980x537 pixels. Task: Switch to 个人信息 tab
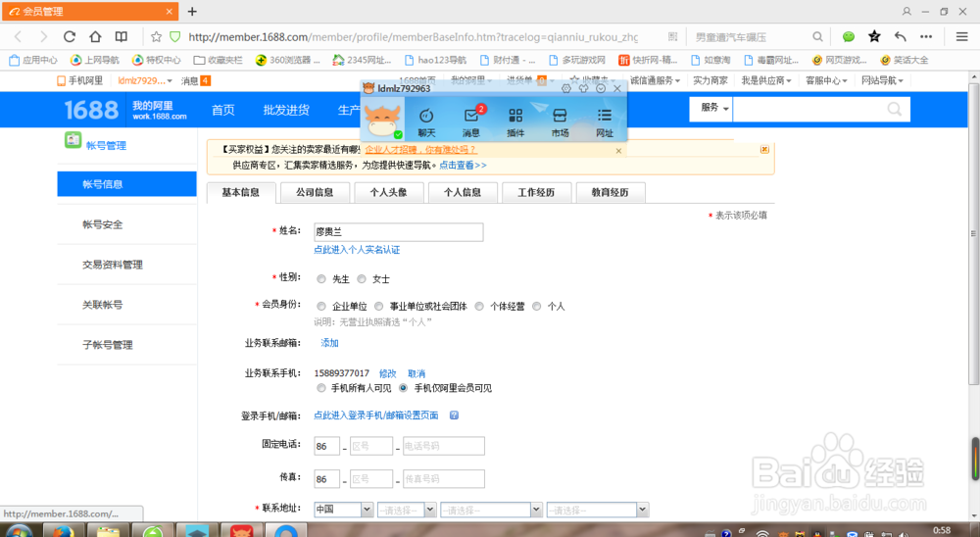[x=463, y=192]
